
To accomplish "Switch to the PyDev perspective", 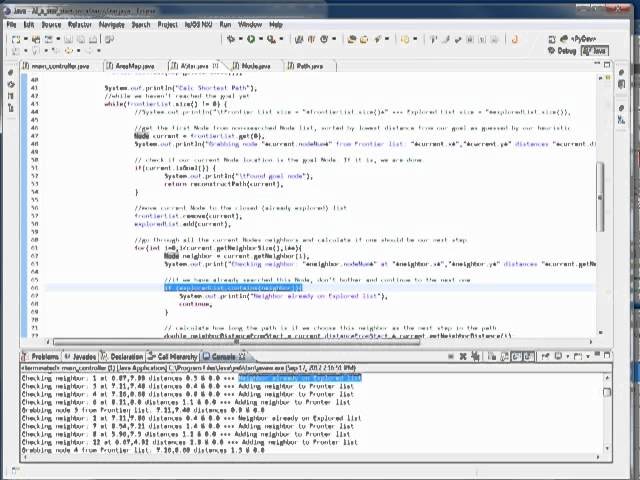I will click(x=578, y=39).
